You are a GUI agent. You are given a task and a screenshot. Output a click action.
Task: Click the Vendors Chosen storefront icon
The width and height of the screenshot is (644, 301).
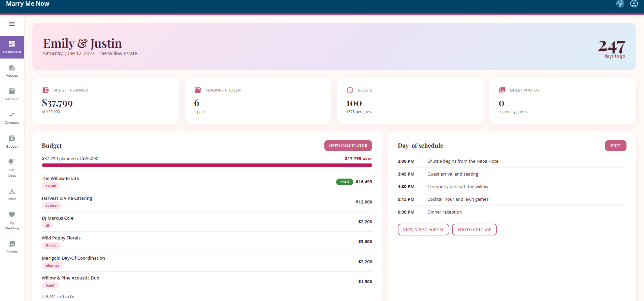click(198, 90)
